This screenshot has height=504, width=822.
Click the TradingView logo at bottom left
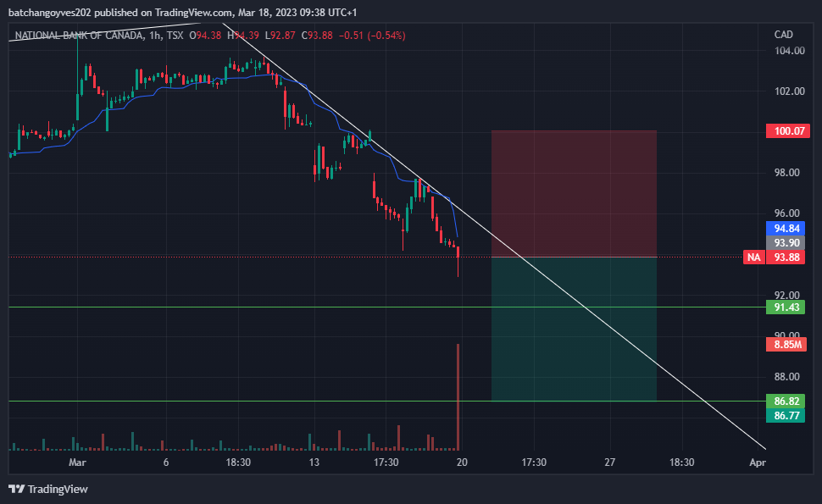tap(48, 489)
